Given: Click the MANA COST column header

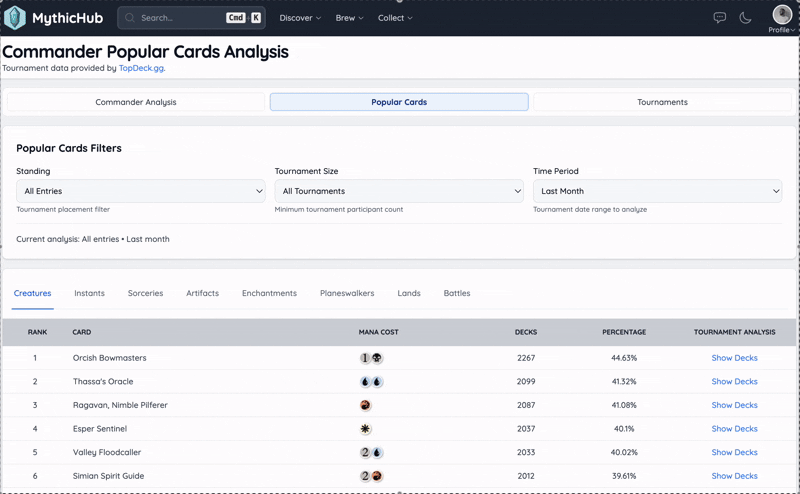Looking at the screenshot, I should [x=379, y=332].
